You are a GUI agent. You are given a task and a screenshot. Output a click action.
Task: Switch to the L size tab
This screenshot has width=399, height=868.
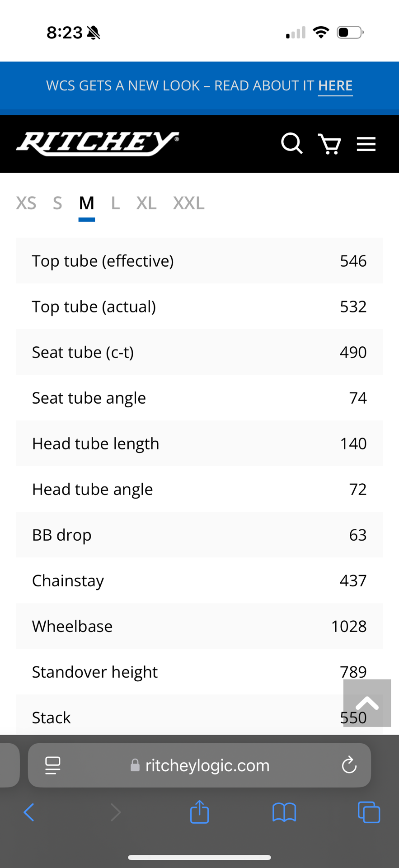pos(115,203)
